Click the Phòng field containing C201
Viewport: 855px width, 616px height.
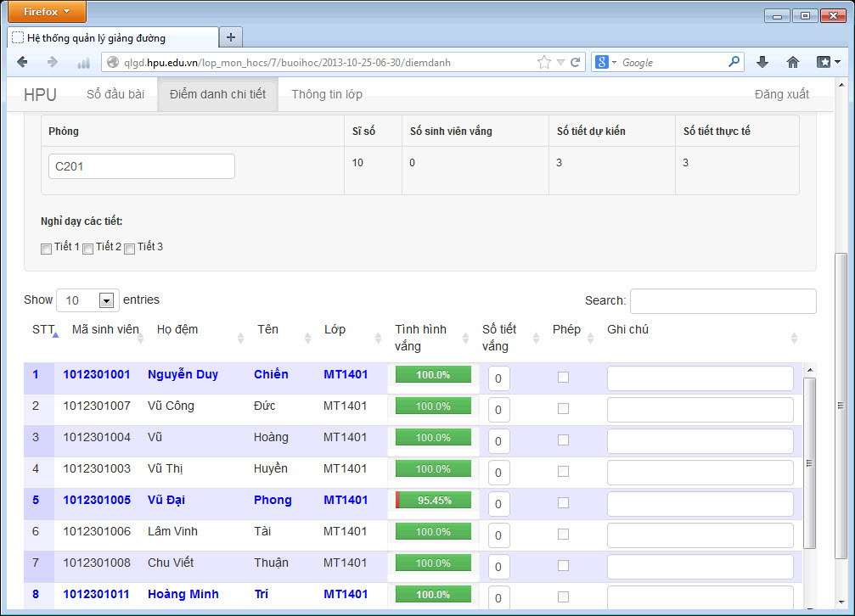coord(142,167)
